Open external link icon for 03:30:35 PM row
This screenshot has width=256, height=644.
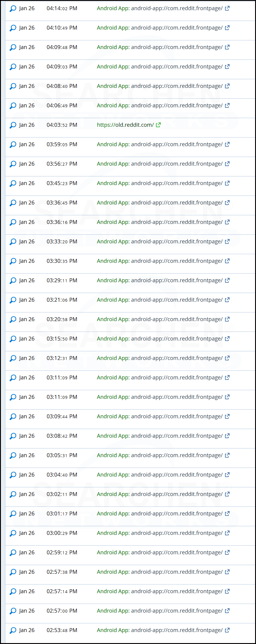click(x=227, y=261)
